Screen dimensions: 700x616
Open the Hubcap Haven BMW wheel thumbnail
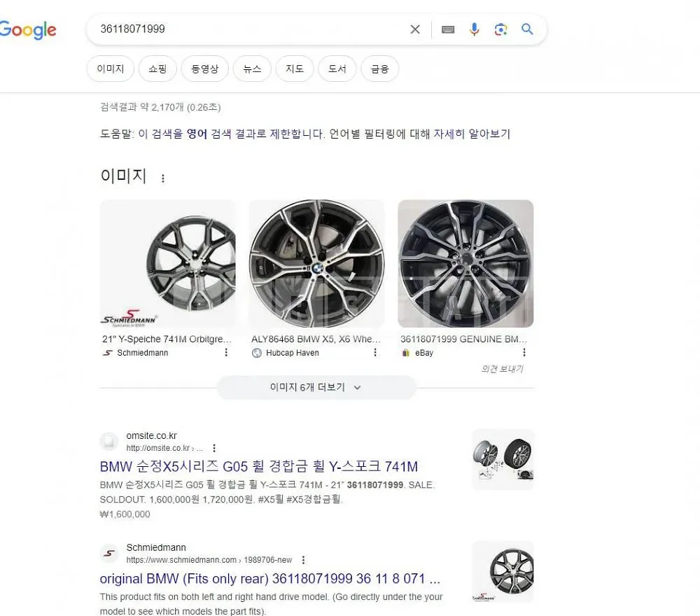point(316,263)
